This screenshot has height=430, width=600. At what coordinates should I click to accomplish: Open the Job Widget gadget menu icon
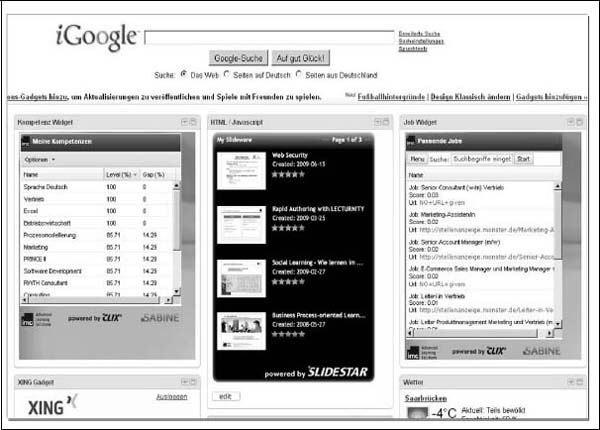571,122
